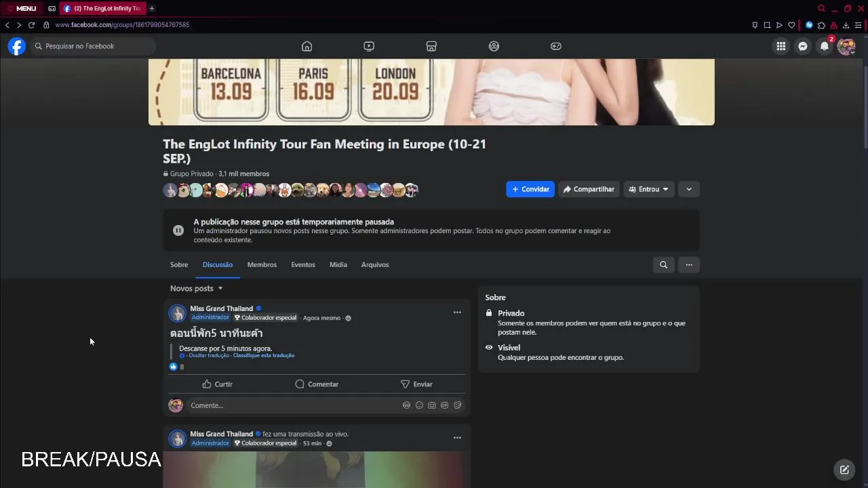Open the Facebook Video tab icon
The image size is (868, 488).
tap(369, 46)
